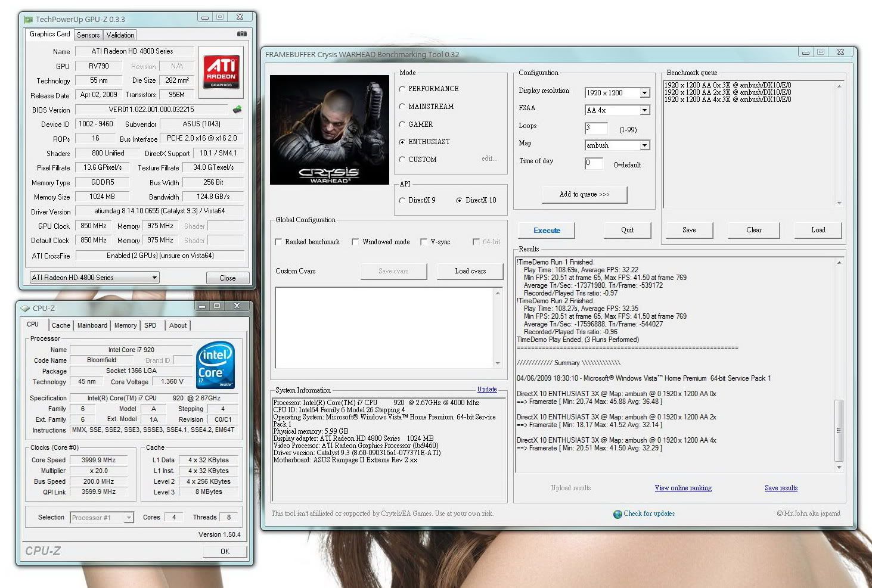The height and width of the screenshot is (588, 872).
Task: Click the globe icon beside Check for updates
Action: coord(617,514)
